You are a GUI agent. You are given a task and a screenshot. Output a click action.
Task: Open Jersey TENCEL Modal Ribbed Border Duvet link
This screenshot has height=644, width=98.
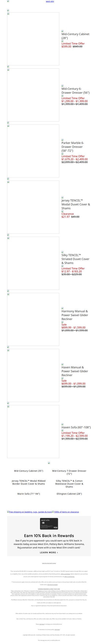tap(29, 482)
